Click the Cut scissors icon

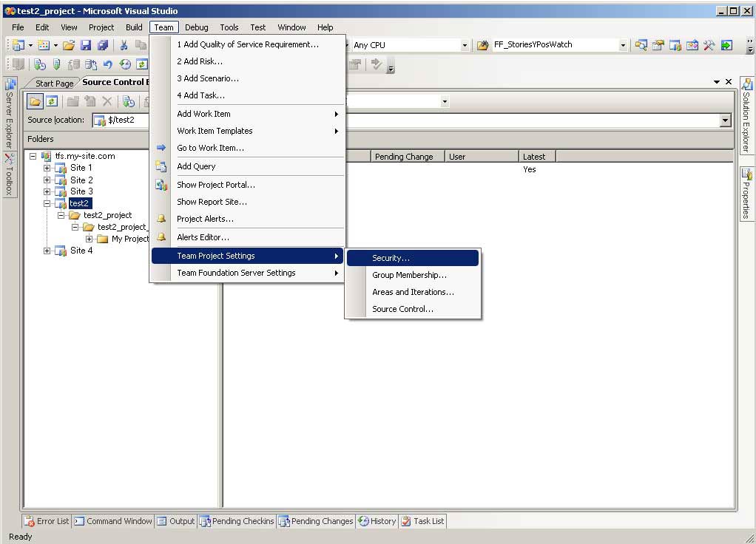(x=124, y=45)
